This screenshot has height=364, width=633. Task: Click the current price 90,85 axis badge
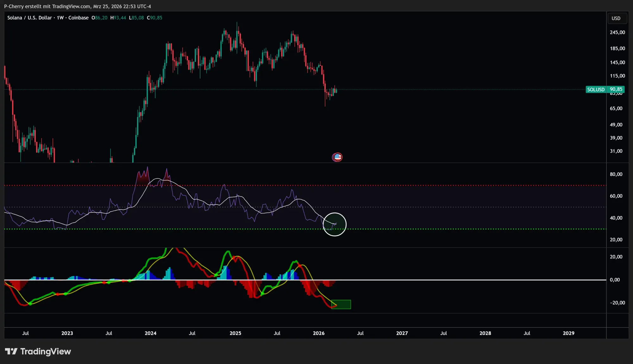616,90
